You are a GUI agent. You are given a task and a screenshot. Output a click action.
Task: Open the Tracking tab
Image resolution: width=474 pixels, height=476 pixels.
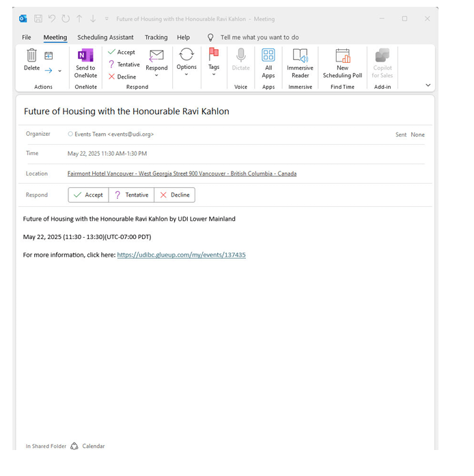[x=156, y=38]
